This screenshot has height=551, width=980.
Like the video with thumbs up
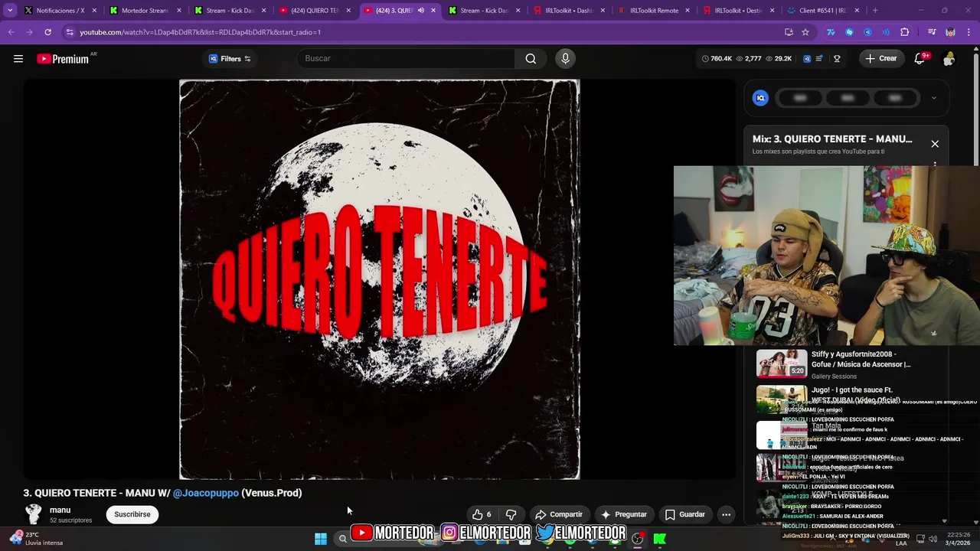[x=482, y=514]
